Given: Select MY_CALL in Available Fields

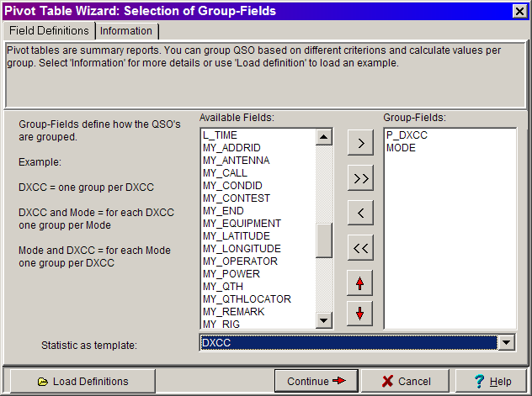Looking at the screenshot, I should [225, 173].
